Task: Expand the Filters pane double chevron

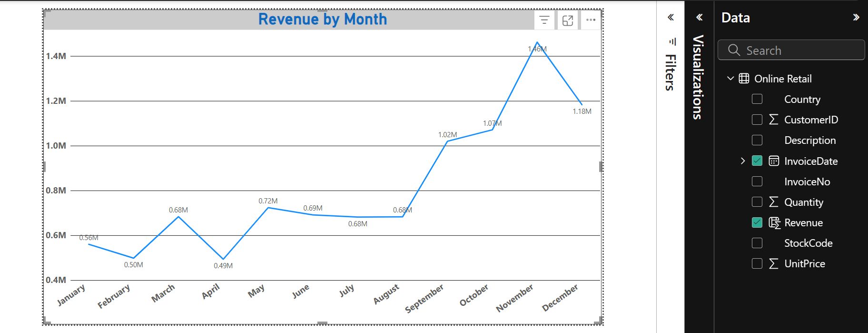Action: (671, 18)
